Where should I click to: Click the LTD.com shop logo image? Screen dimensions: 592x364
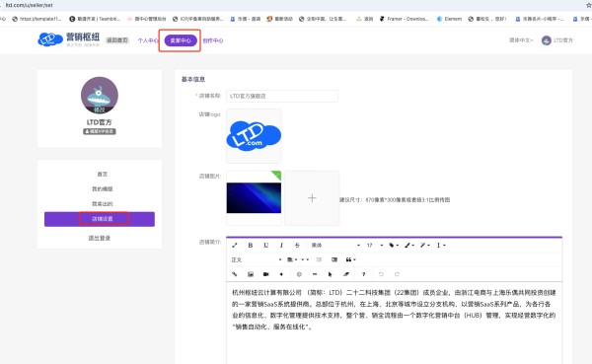[x=254, y=136]
